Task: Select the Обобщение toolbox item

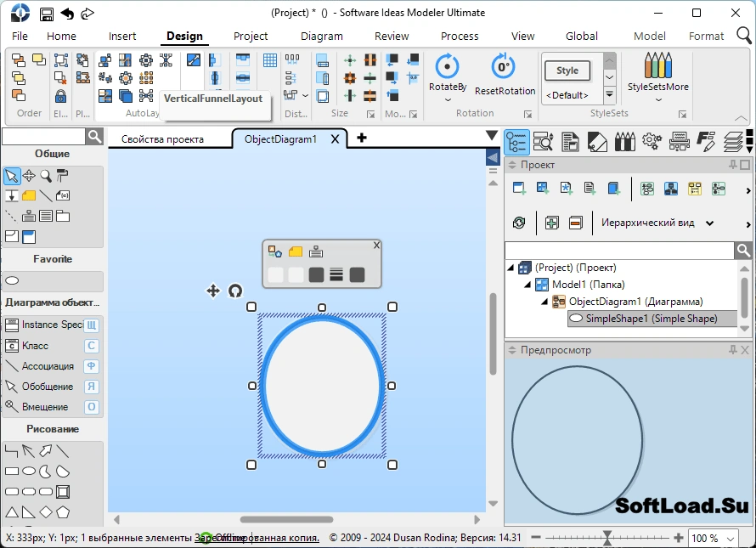Action: (52, 387)
